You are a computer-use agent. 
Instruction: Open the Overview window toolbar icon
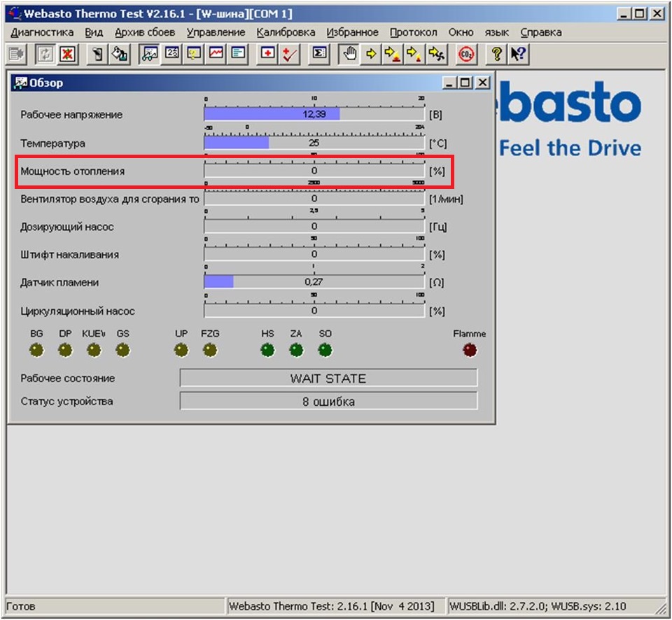(150, 54)
